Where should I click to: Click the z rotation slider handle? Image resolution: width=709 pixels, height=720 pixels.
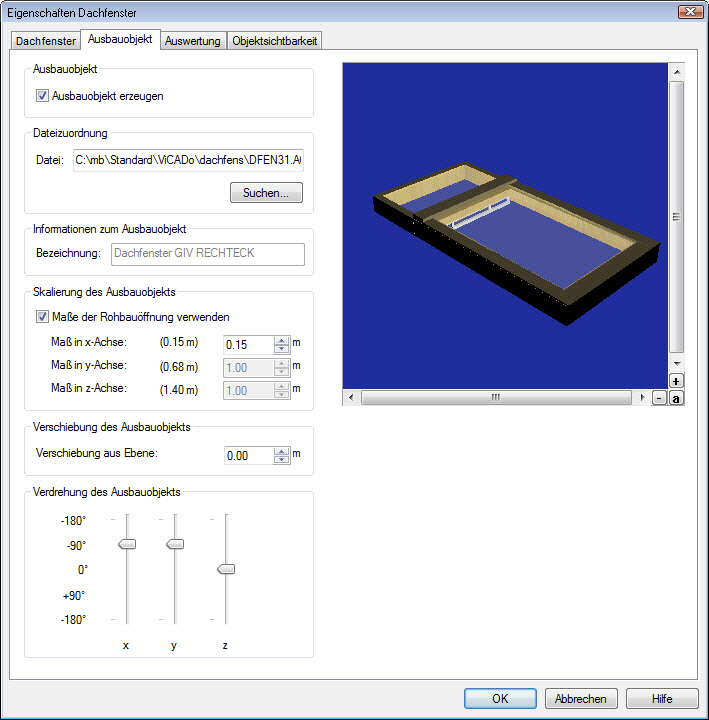point(226,569)
